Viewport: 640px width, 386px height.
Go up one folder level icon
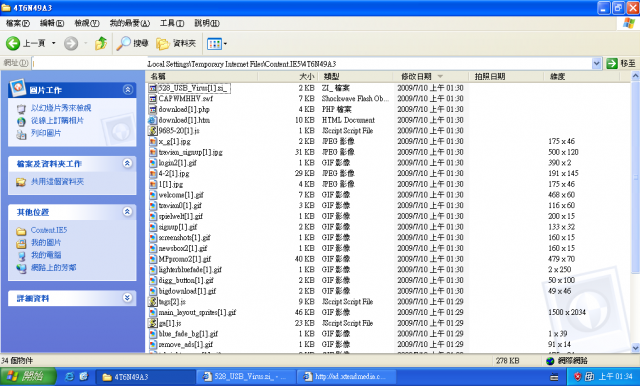click(x=100, y=43)
